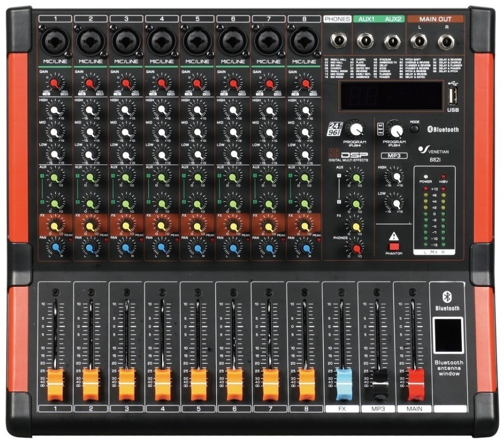Click the channel 1 MIC/LINE combo jack

coord(55,41)
